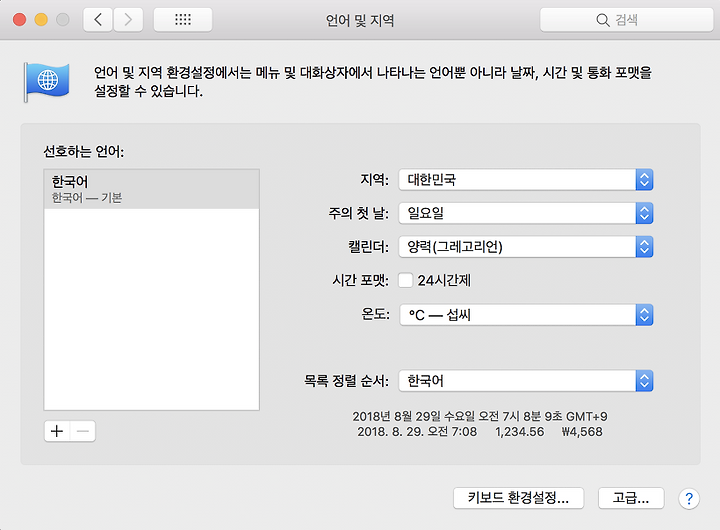The image size is (720, 530).
Task: Go forward with the right chevron button
Action: [x=128, y=20]
